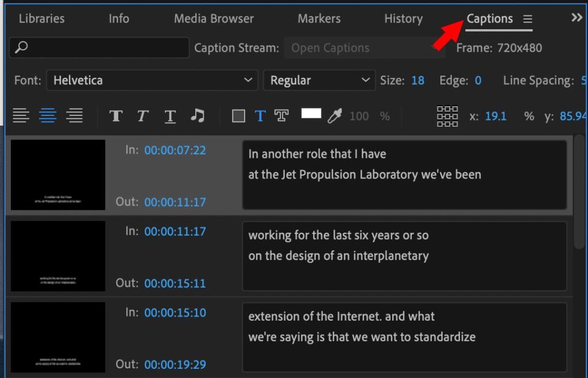Switch to the Info tab
The width and height of the screenshot is (588, 378).
[119, 18]
